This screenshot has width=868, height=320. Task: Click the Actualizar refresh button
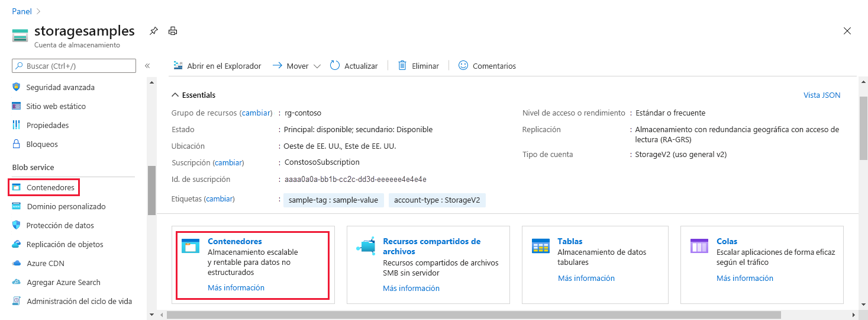[x=354, y=66]
